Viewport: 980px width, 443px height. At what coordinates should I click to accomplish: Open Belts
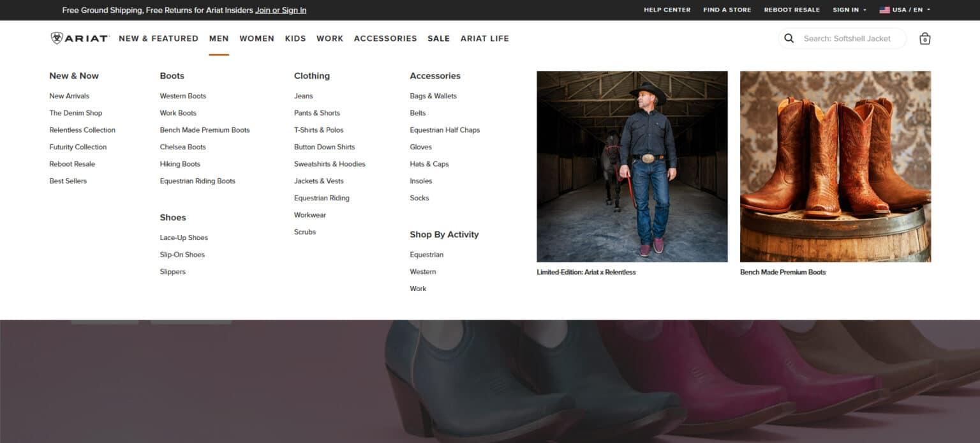(417, 113)
